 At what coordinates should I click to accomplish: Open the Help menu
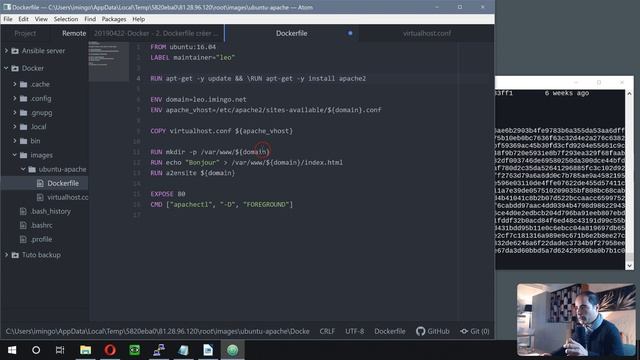pos(139,19)
